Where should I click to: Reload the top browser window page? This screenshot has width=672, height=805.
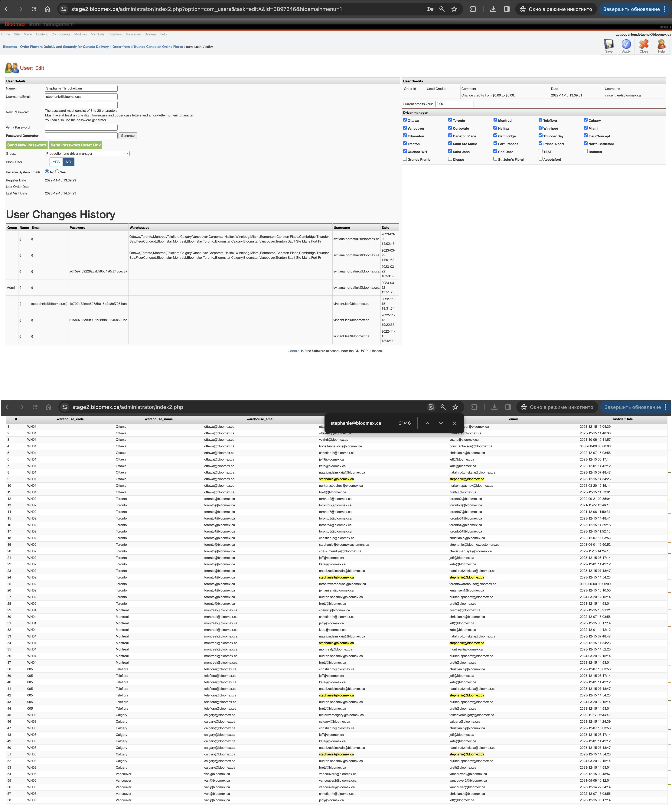(x=34, y=9)
